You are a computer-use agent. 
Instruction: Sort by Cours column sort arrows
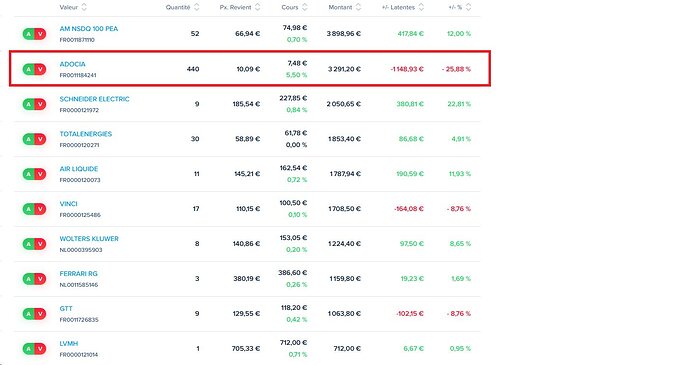(305, 7)
